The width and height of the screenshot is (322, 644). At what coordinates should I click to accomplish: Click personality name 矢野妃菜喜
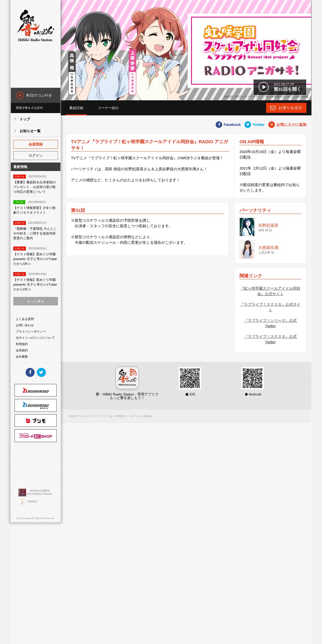point(268,225)
